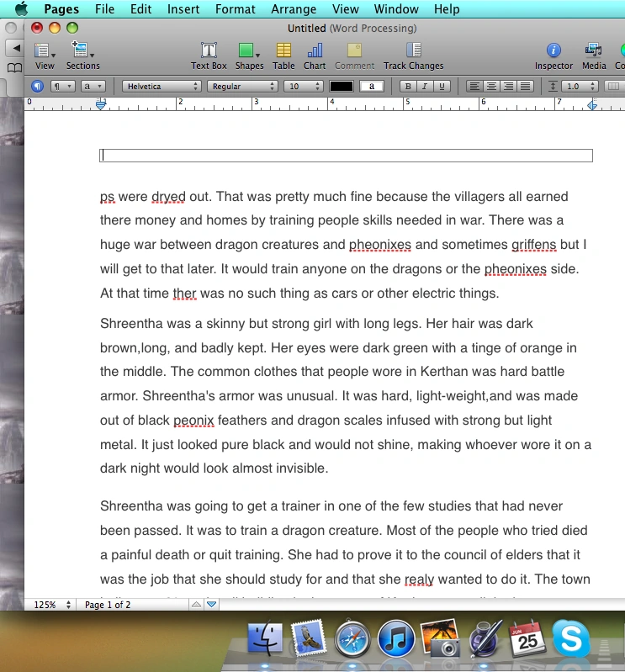Go to next page arrow
The image size is (625, 672).
coord(211,604)
